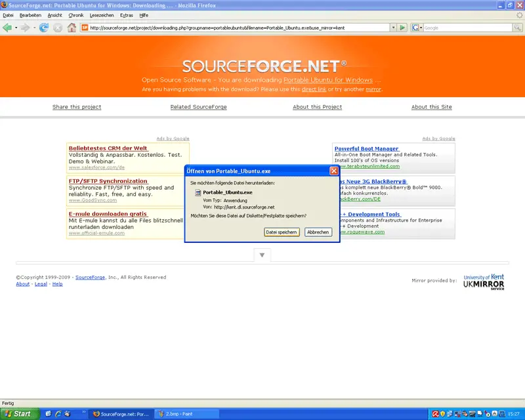
Task: Click the mirror link in header
Action: (373, 89)
